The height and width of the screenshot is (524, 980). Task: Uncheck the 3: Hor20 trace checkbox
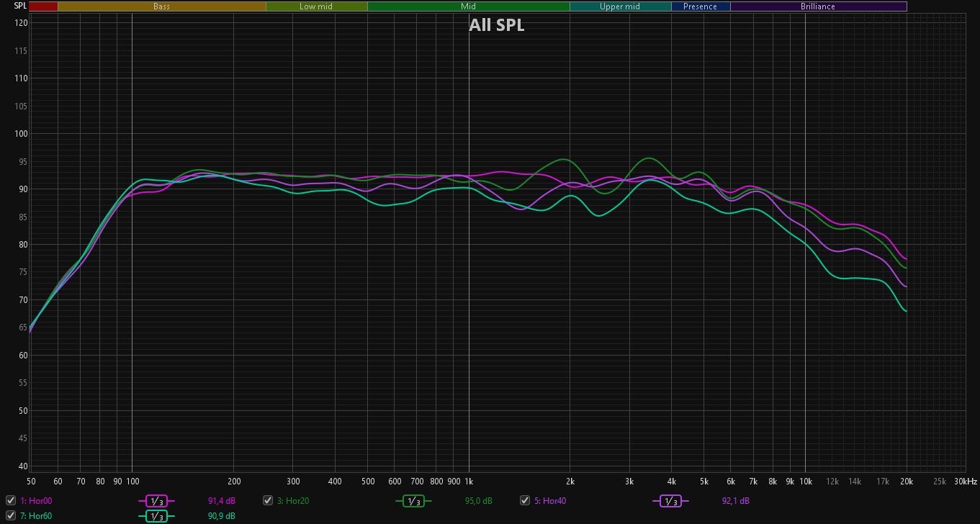tap(268, 500)
